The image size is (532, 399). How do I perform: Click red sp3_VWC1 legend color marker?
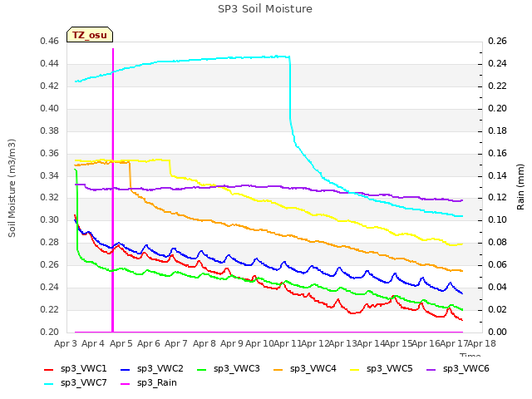(49, 370)
